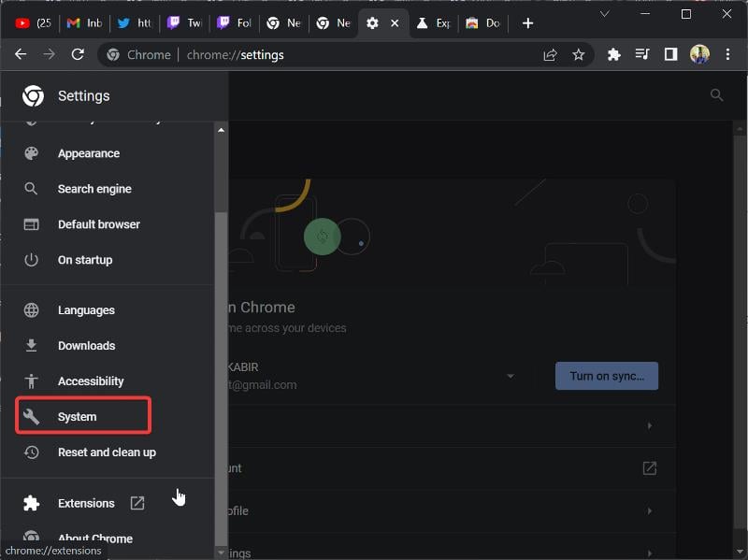Click the Languages globe icon

click(x=32, y=310)
